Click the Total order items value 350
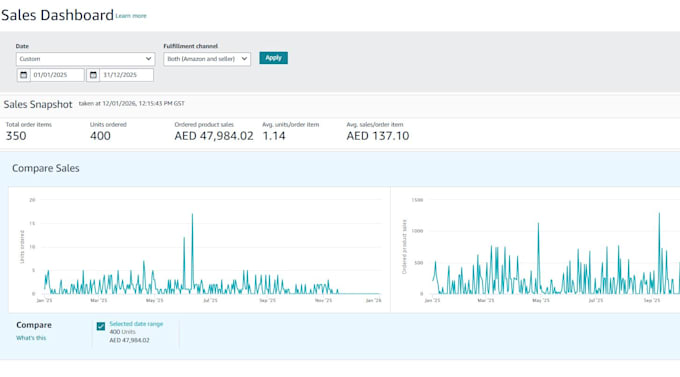This screenshot has height=377, width=680. pyautogui.click(x=16, y=136)
